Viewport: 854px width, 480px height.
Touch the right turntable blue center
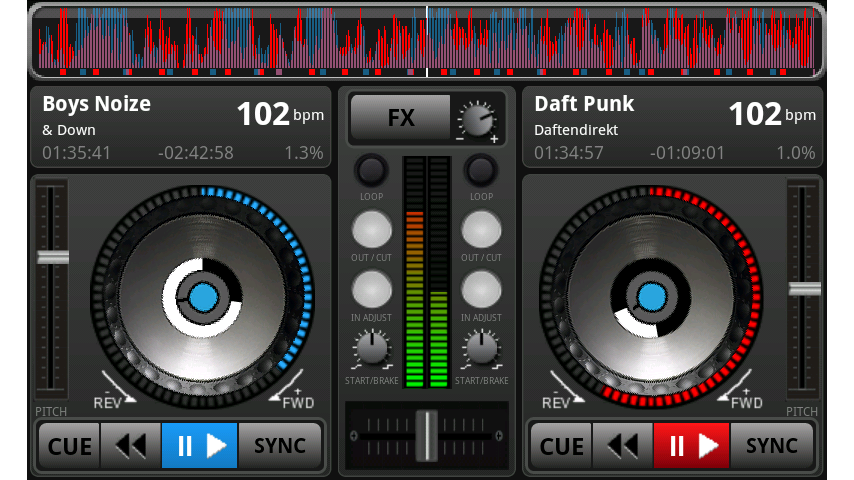coord(652,297)
